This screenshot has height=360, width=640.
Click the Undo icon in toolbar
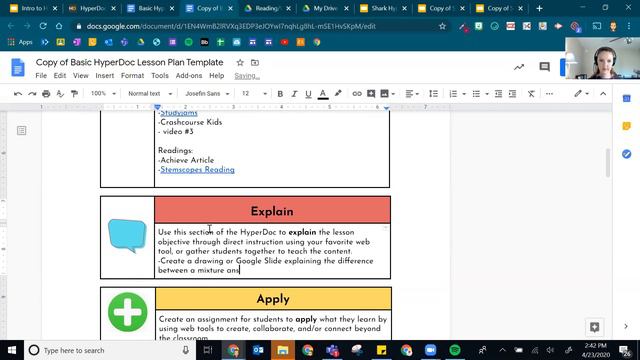18,94
